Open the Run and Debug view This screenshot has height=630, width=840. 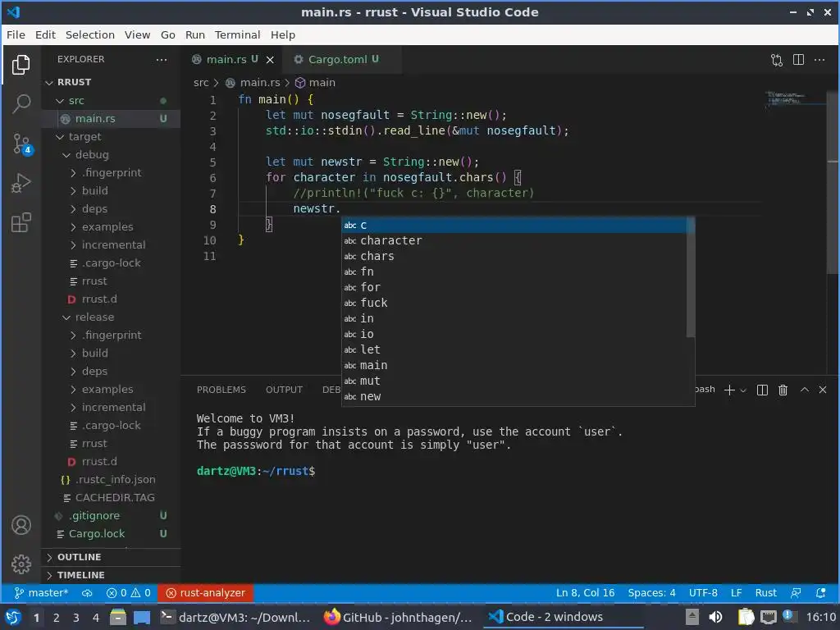point(21,183)
